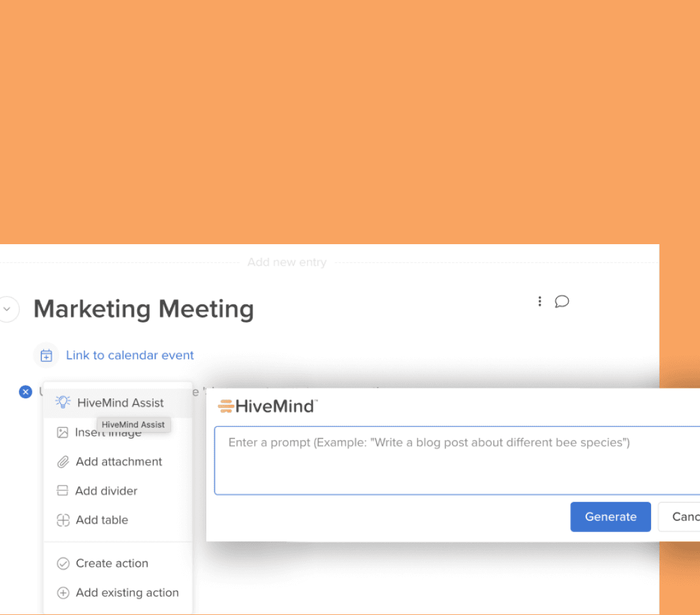Choose Add attachment option
Image resolution: width=700 pixels, height=615 pixels.
pos(118,462)
